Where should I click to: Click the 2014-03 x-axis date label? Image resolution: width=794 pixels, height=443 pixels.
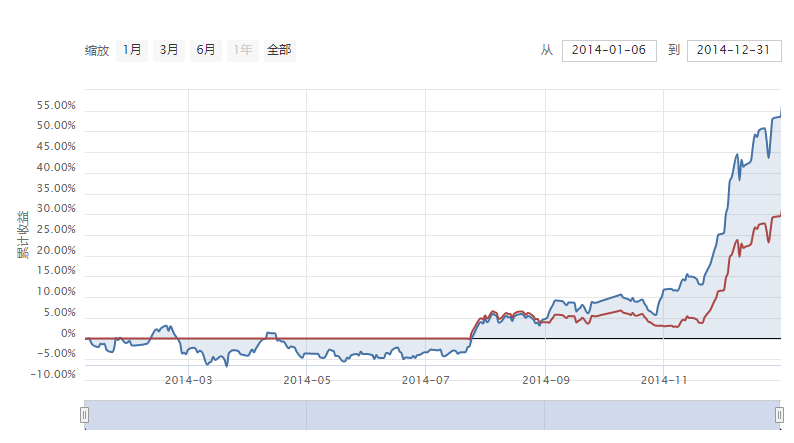point(188,380)
